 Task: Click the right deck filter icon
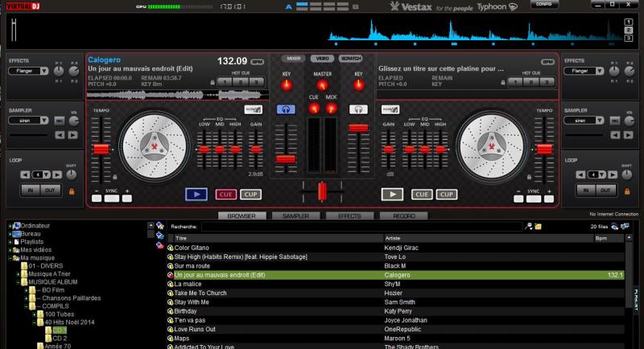390,109
